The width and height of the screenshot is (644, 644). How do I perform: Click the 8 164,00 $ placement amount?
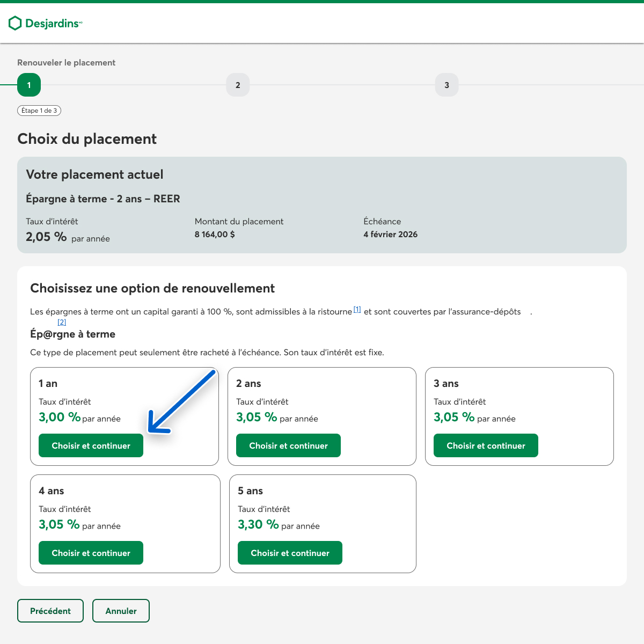pos(215,235)
